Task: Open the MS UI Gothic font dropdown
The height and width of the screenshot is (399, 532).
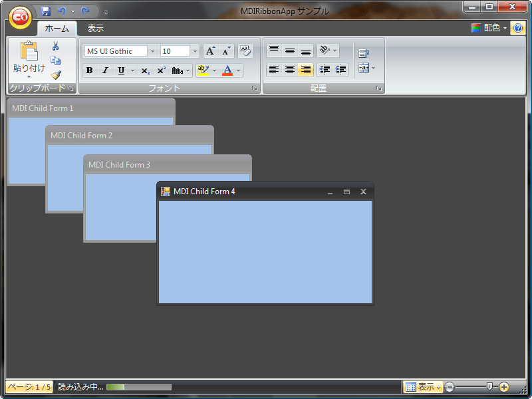Action: coord(153,51)
